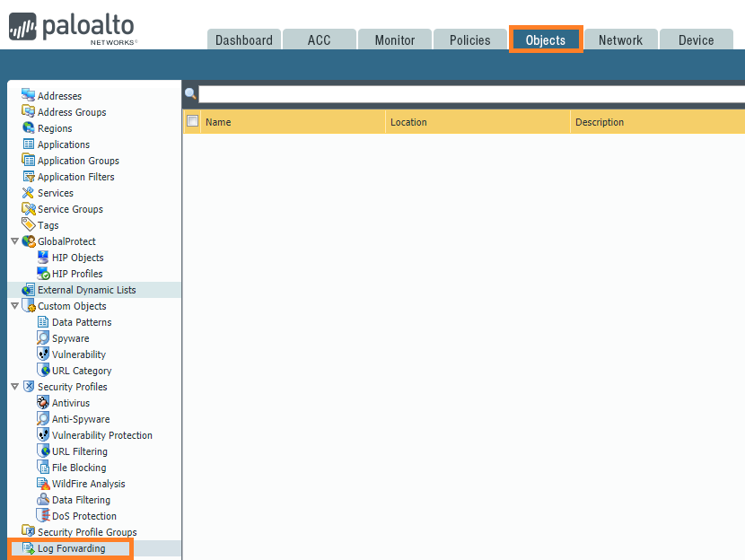
Task: Open the Network tab
Action: 620,40
